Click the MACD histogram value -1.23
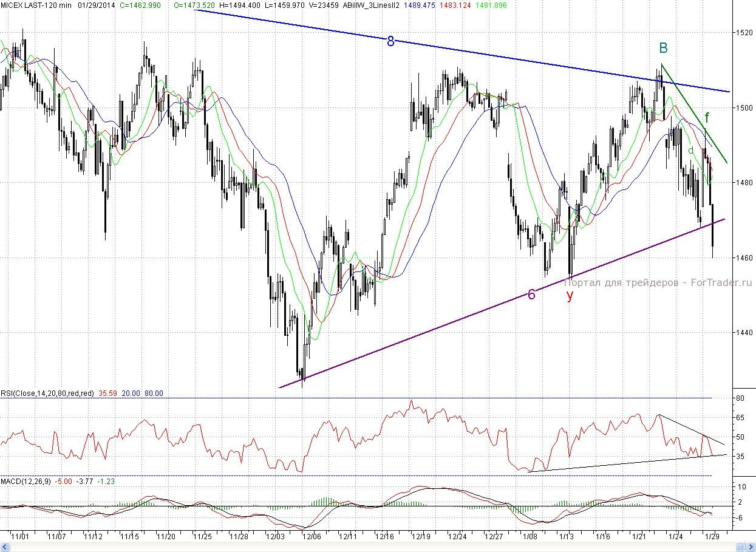Image resolution: width=756 pixels, height=552 pixels. pos(106,481)
